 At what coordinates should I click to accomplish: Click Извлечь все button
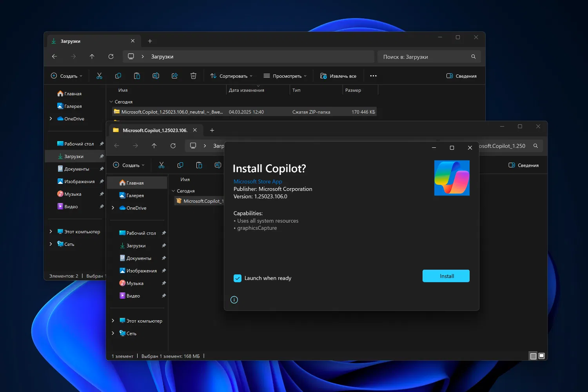pos(338,76)
